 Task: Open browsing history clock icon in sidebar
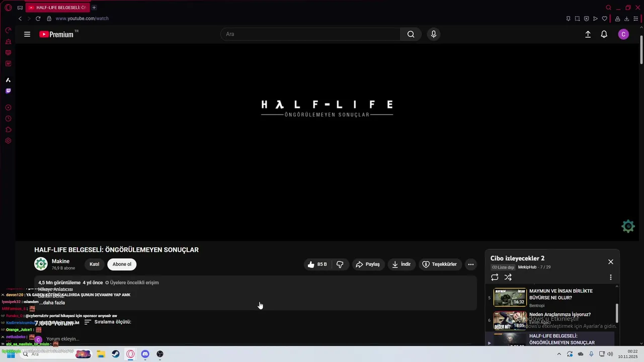[8, 119]
